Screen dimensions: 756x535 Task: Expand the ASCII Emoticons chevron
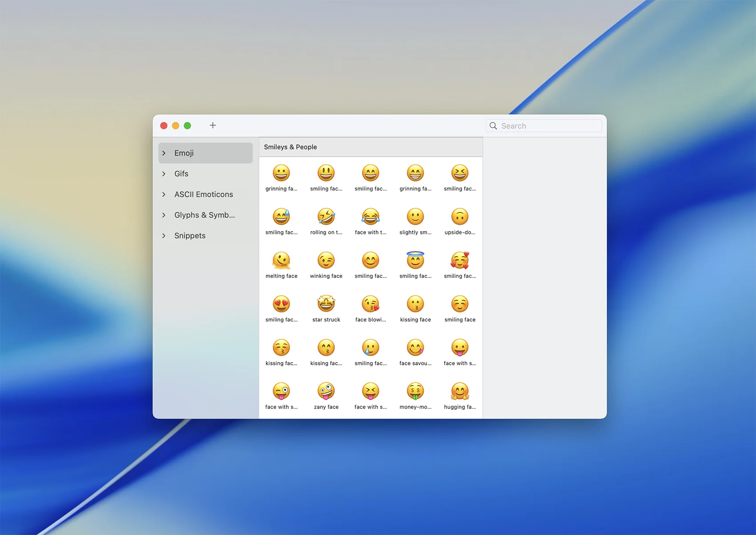point(164,195)
